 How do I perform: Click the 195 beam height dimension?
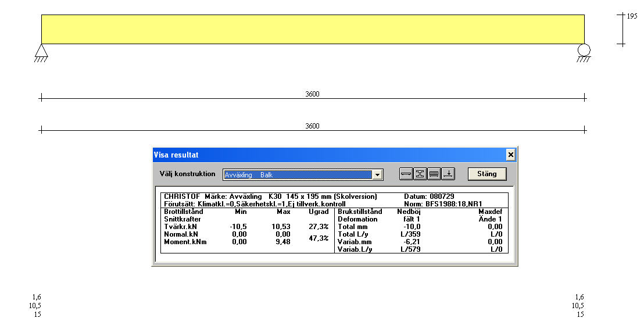(x=632, y=17)
